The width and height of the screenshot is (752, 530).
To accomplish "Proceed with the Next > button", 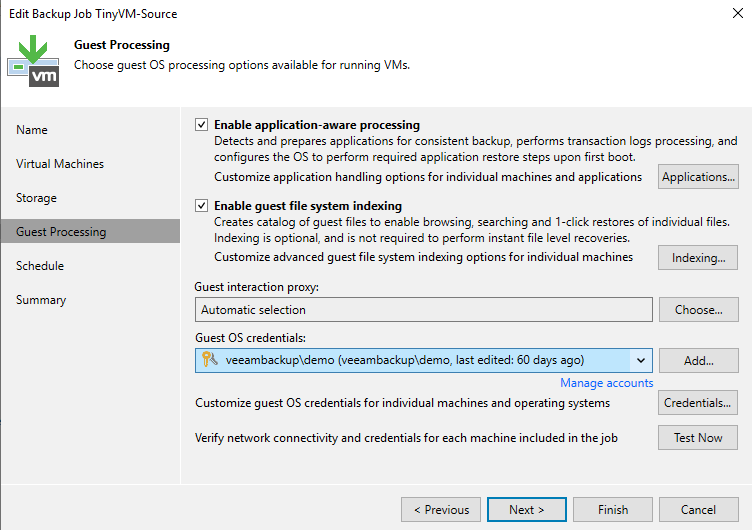I will pyautogui.click(x=526, y=510).
